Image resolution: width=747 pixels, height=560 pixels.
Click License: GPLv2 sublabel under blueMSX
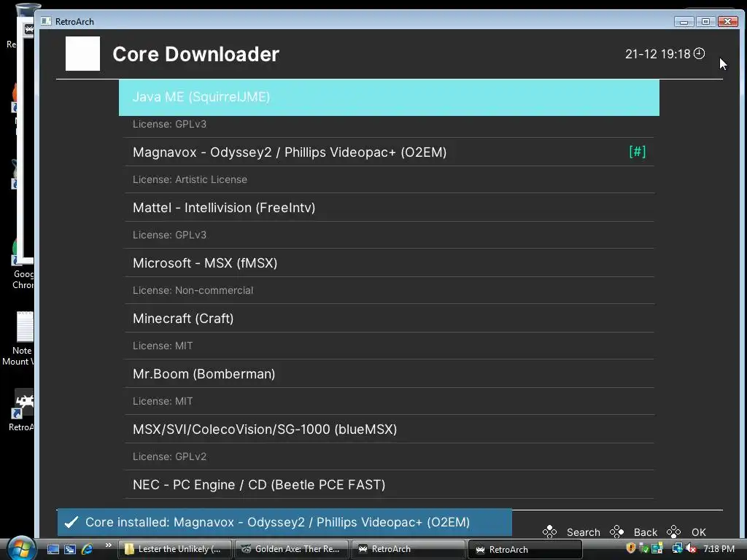169,456
